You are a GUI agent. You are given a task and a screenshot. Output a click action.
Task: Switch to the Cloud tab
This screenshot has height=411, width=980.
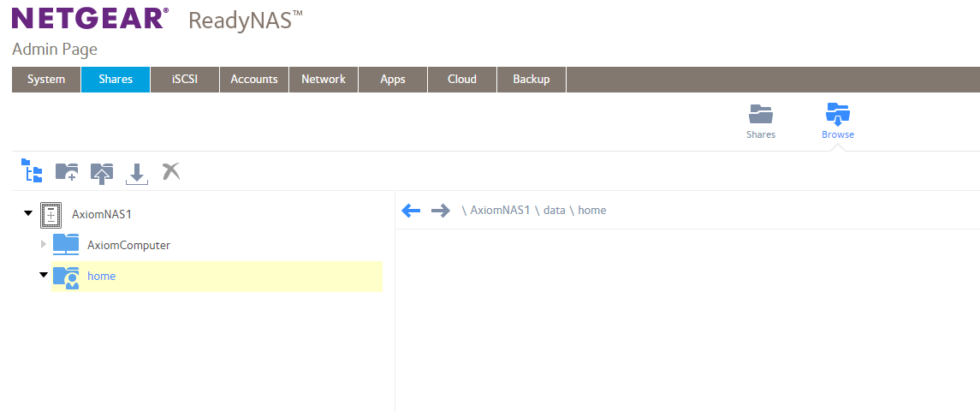[x=462, y=80]
